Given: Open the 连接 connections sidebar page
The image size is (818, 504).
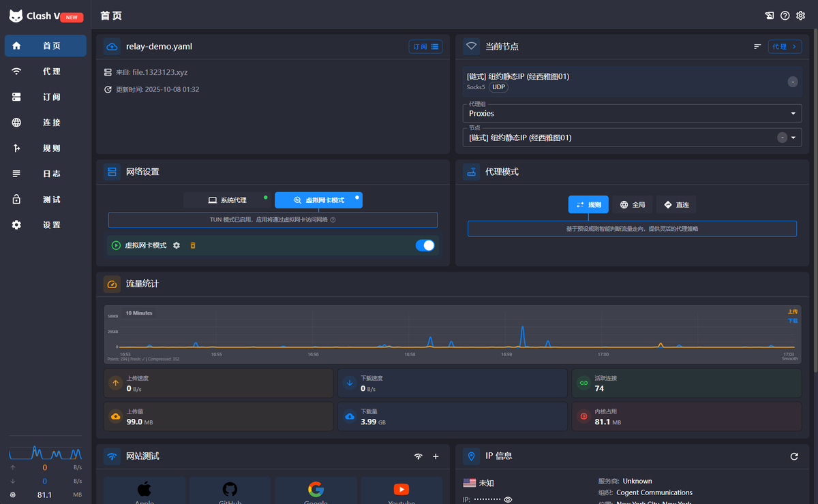Looking at the screenshot, I should click(x=45, y=123).
